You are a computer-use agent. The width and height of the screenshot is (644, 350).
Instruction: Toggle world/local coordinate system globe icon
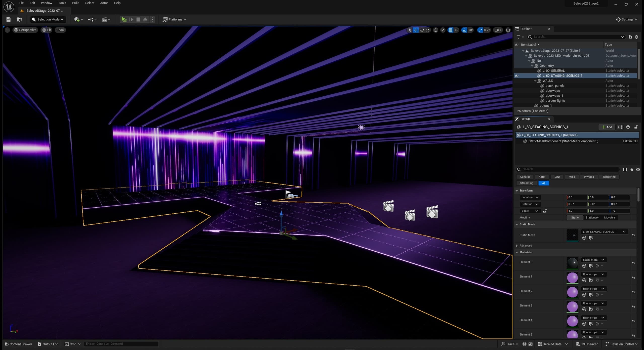435,30
